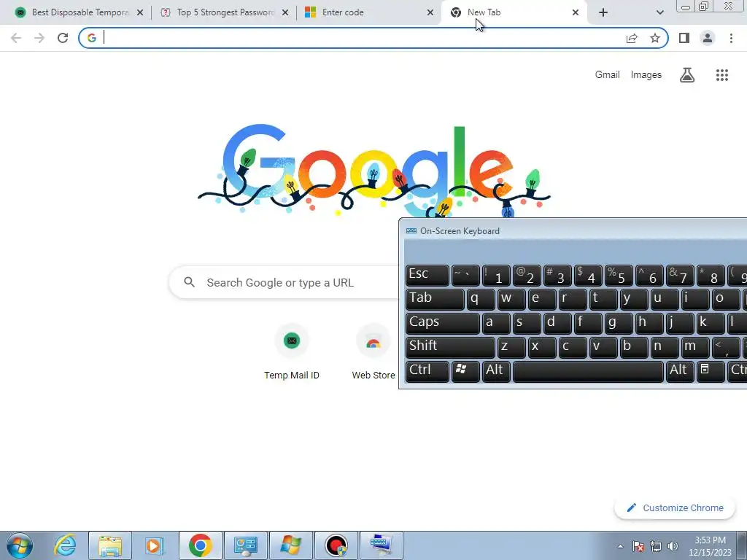Screen dimensions: 747x560
Task: Click the Google holiday doodle logo
Action: click(x=374, y=171)
